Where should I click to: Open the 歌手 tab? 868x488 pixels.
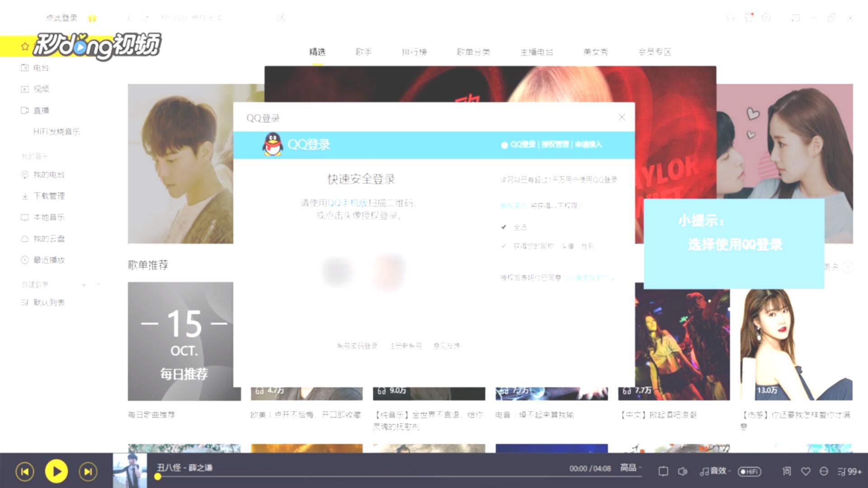tap(363, 52)
